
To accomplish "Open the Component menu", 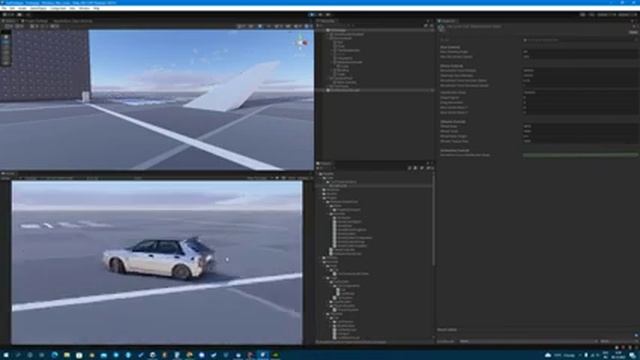I will [x=58, y=8].
